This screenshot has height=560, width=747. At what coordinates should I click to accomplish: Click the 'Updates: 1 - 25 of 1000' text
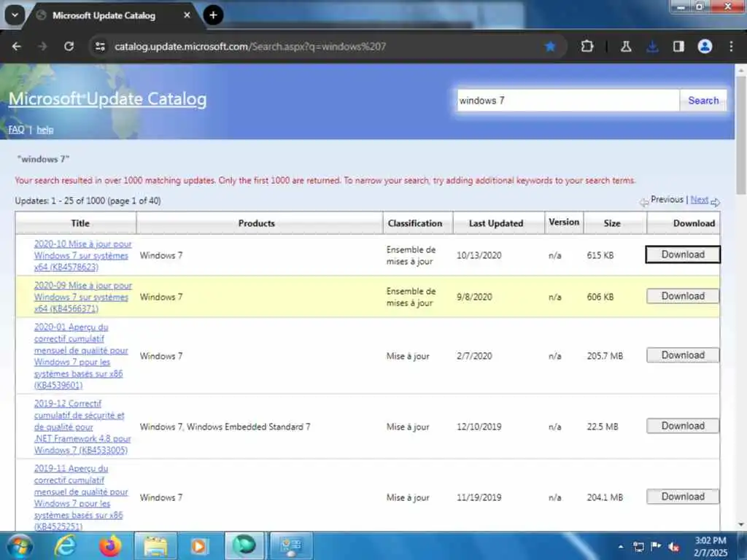tap(88, 201)
